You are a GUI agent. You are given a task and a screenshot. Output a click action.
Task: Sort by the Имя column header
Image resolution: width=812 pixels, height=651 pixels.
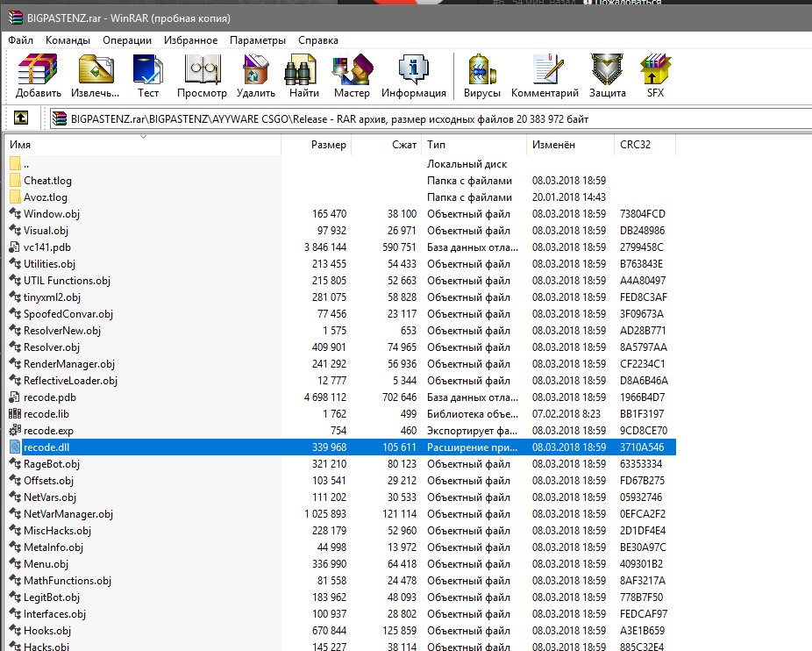coord(142,145)
